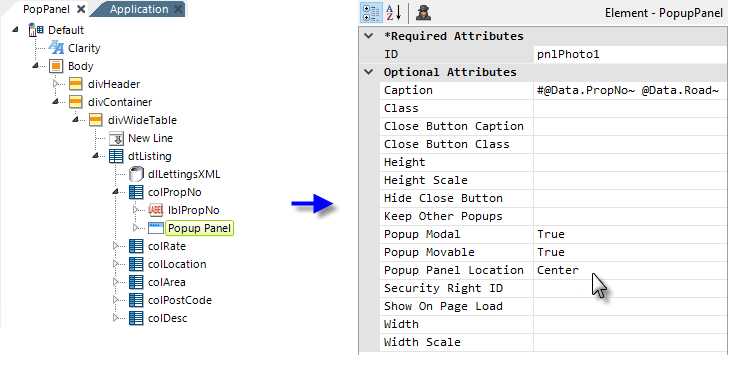Expand the lblPropNo tree node

(x=136, y=210)
